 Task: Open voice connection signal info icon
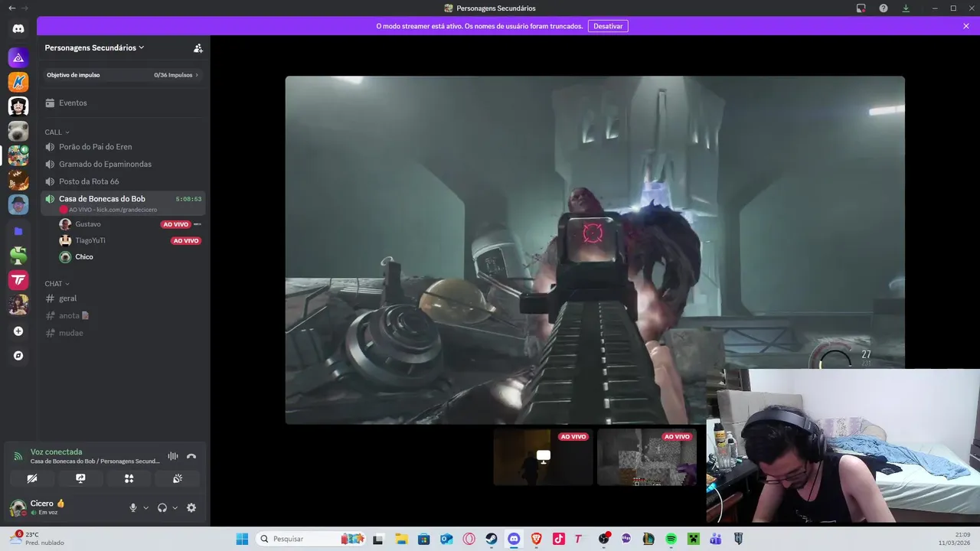coord(18,456)
